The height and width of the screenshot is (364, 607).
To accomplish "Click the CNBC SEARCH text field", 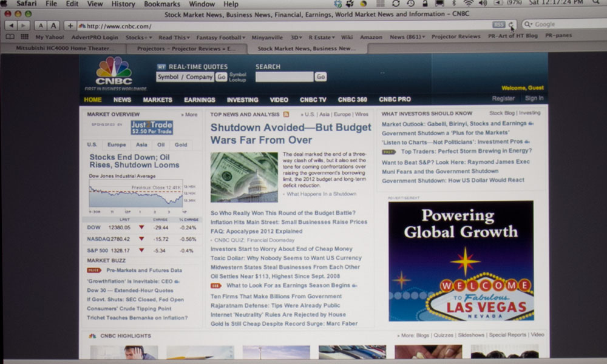I will tap(285, 76).
